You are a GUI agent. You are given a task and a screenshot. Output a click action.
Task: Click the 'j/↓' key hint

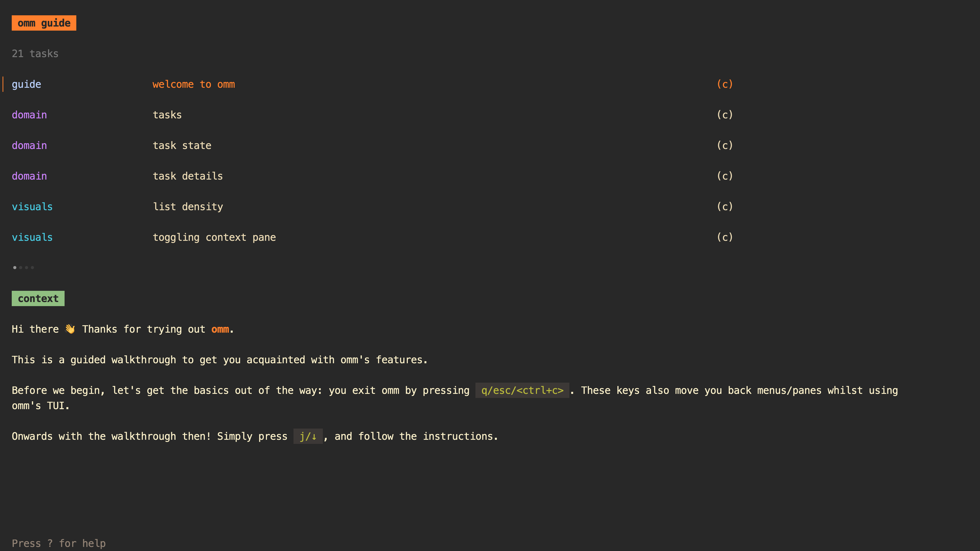tap(308, 436)
